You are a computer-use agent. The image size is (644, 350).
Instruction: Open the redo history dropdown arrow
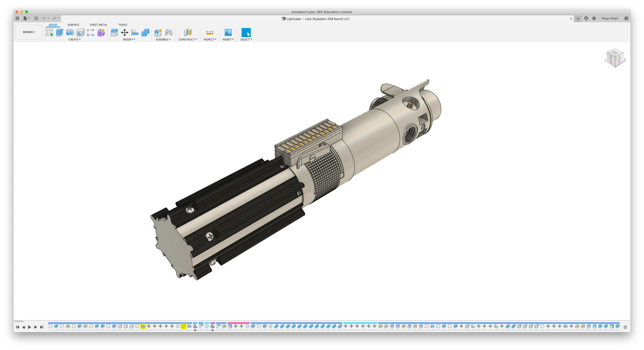point(59,18)
